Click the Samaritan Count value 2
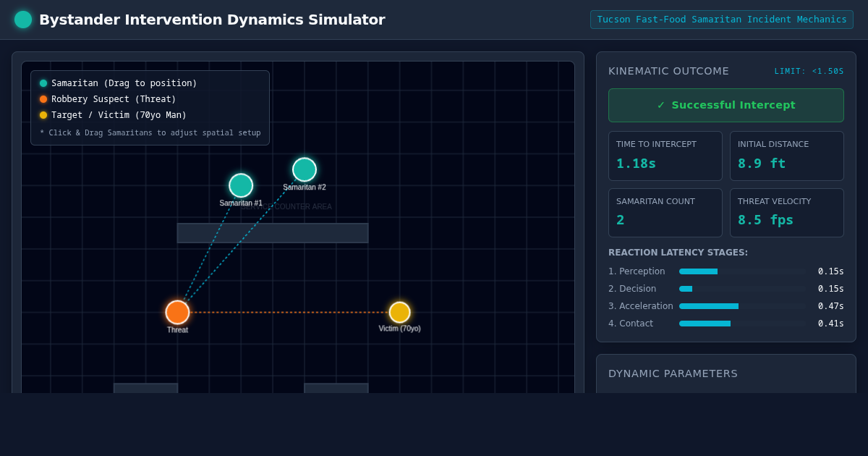 621,220
